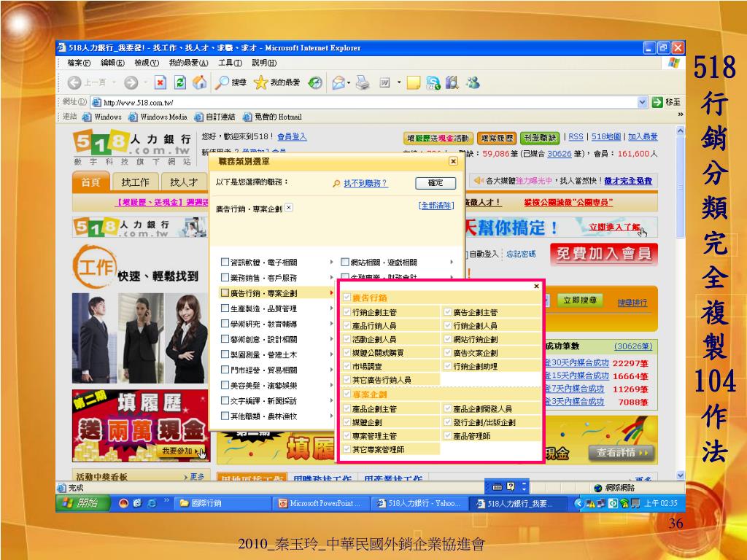Check the 資訊軟體．電子相關 checkbox
This screenshot has width=747, height=560.
click(x=225, y=262)
